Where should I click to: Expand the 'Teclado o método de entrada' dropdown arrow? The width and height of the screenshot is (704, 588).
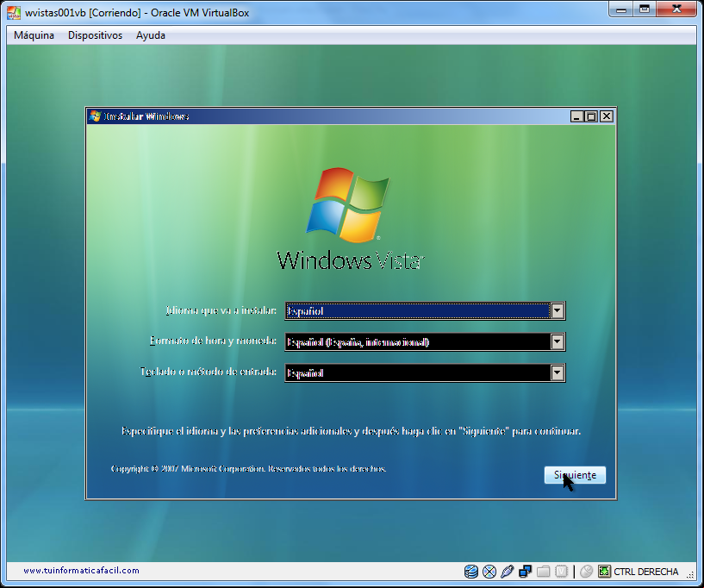click(558, 372)
